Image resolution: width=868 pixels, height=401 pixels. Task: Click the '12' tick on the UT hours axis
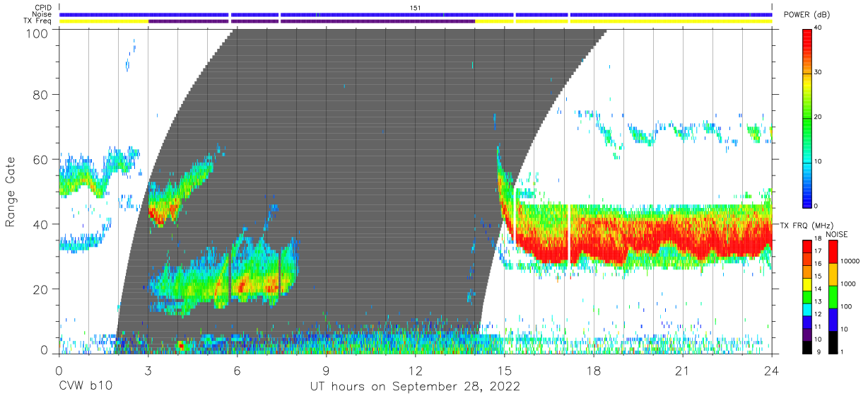[415, 371]
